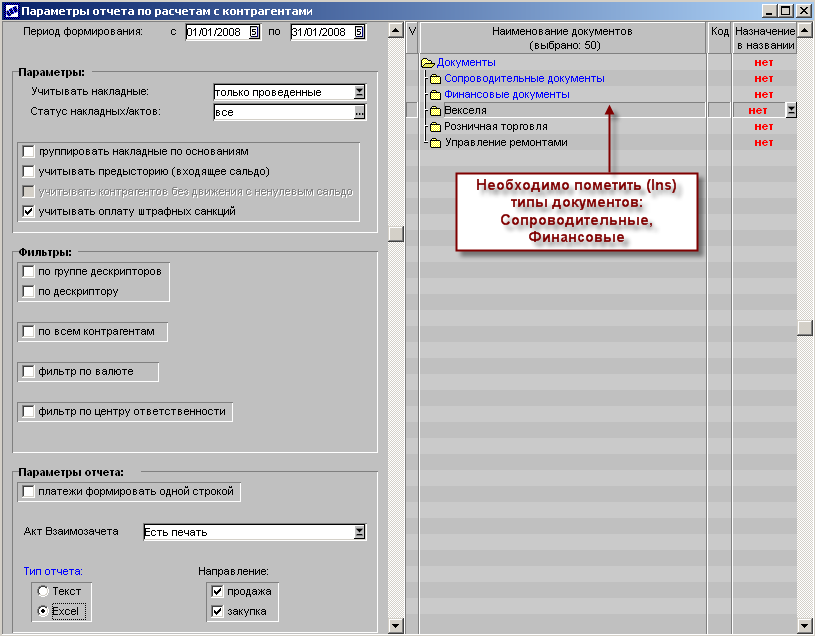Open Акт Взаимозачета dropdown
Screen dimensions: 815x636
pos(359,532)
